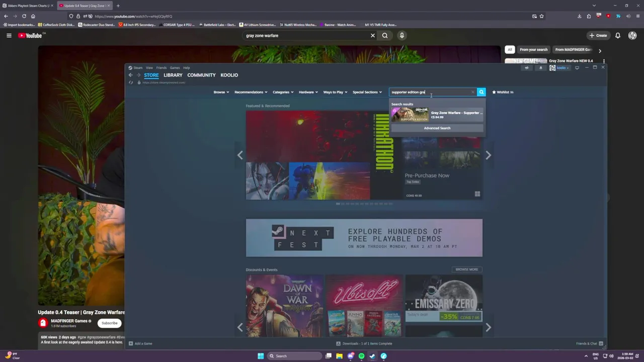The width and height of the screenshot is (644, 362).
Task: Open the View menu in Steam
Action: point(149,67)
